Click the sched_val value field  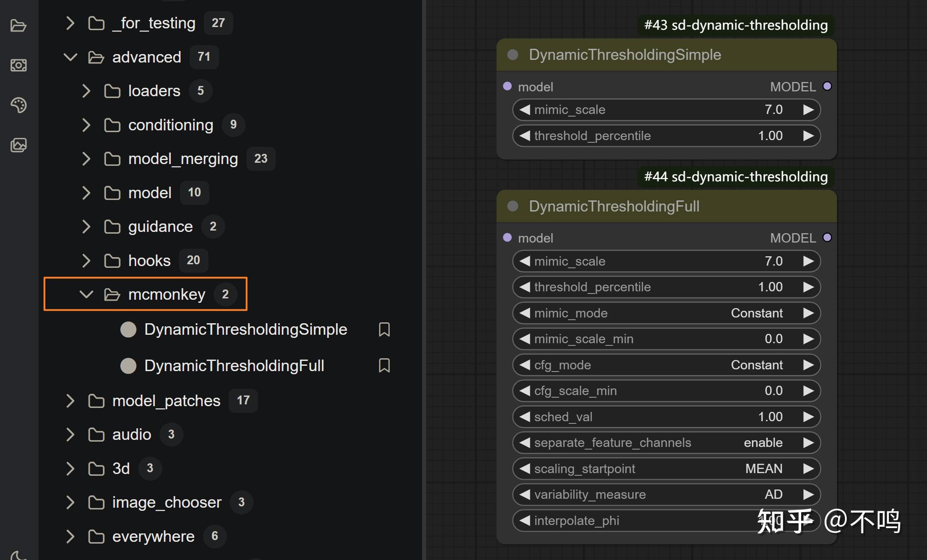[x=770, y=417]
